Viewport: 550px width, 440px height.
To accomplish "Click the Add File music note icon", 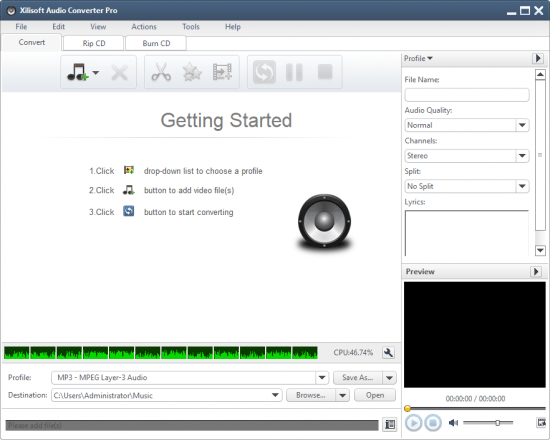I will pyautogui.click(x=77, y=73).
